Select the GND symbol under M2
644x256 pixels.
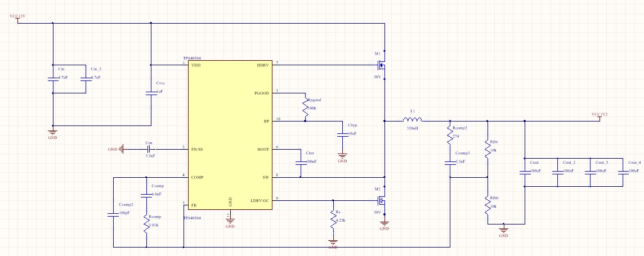coord(384,225)
